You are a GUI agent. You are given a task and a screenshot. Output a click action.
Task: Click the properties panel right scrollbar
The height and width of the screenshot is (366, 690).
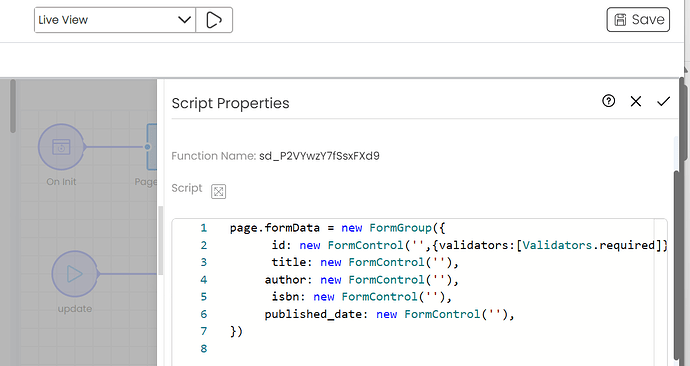[x=677, y=264]
